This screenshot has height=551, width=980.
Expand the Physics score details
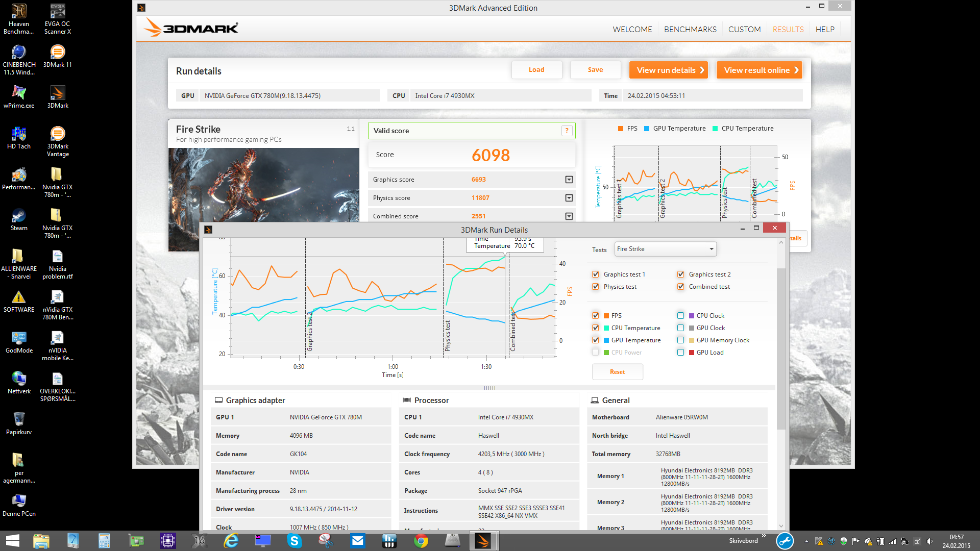coord(569,198)
